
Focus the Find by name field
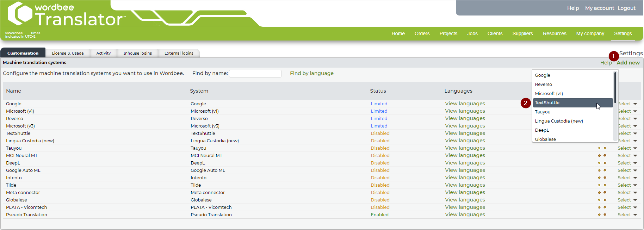255,74
